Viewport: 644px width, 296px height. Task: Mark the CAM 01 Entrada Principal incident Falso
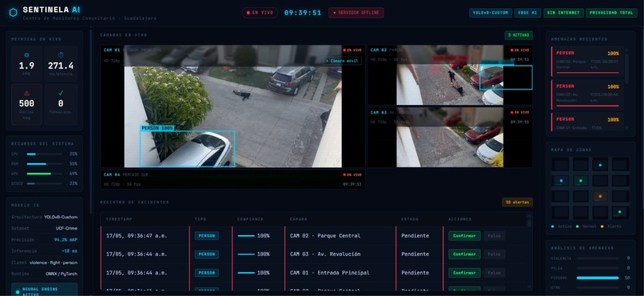point(494,273)
